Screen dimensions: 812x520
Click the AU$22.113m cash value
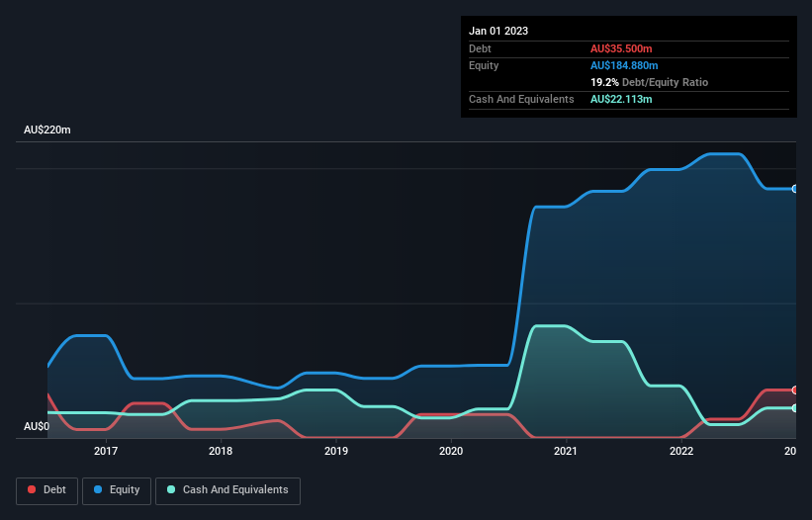(x=621, y=99)
